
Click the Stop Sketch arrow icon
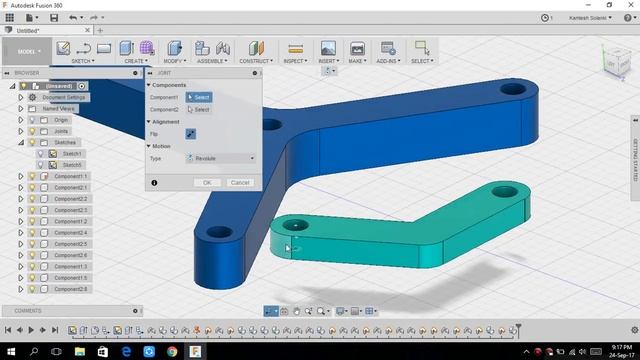click(83, 49)
